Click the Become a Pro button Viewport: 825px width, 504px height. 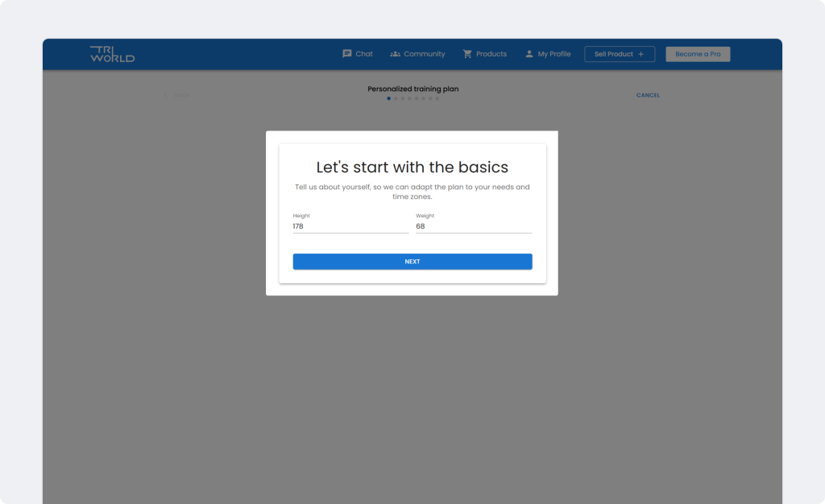click(698, 54)
